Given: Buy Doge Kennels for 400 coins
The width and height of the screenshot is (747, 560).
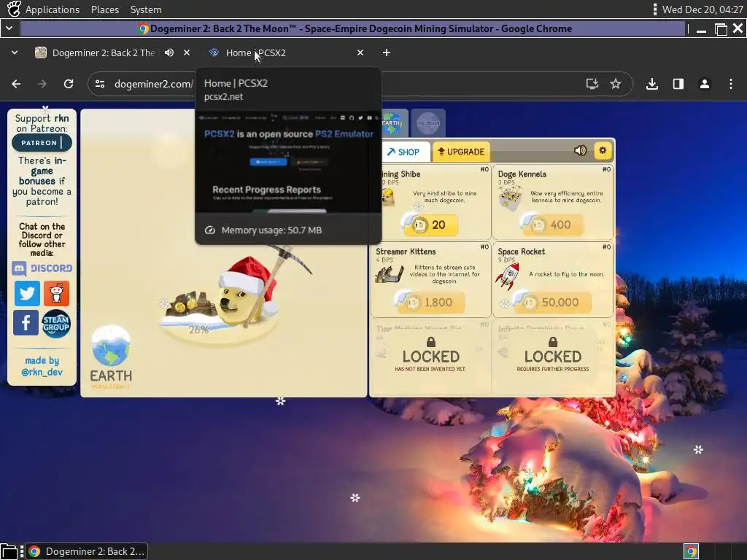Looking at the screenshot, I should coord(553,225).
